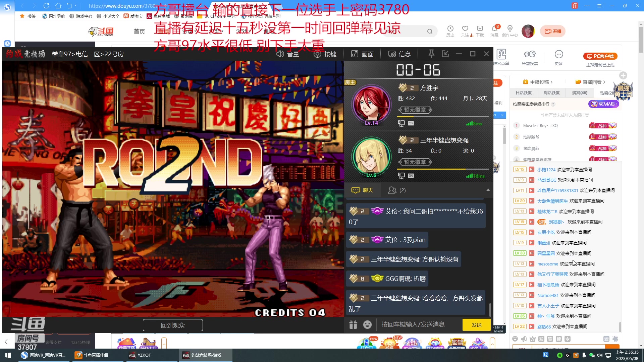Open the emoji picker in game chat
Viewport: 644px width, 362px height.
(x=368, y=324)
